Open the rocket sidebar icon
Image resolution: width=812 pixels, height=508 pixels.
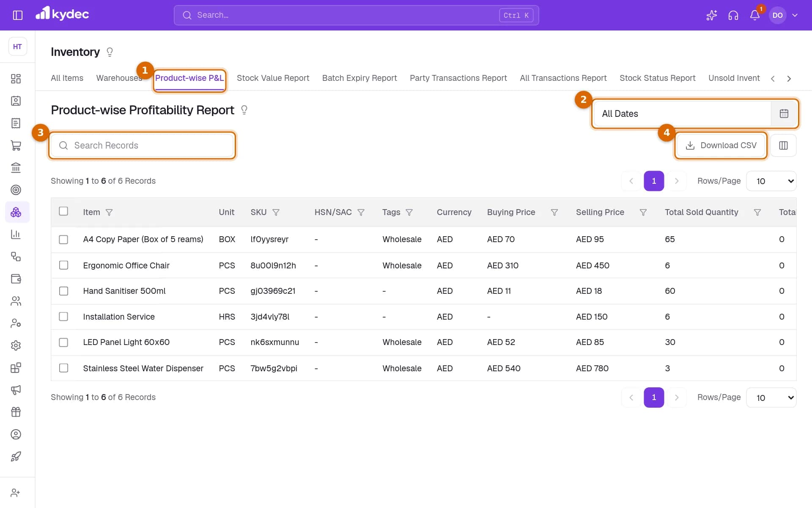pos(16,456)
